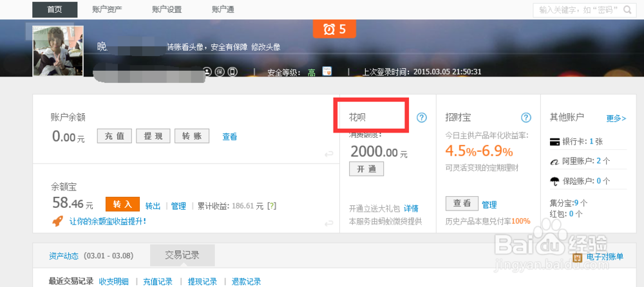Click 让你的余额宝收益提升! link
This screenshot has width=644, height=287.
tap(108, 221)
